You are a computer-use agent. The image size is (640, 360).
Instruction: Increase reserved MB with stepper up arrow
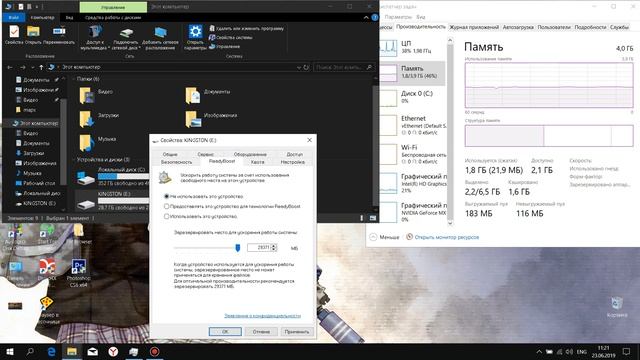point(274,246)
